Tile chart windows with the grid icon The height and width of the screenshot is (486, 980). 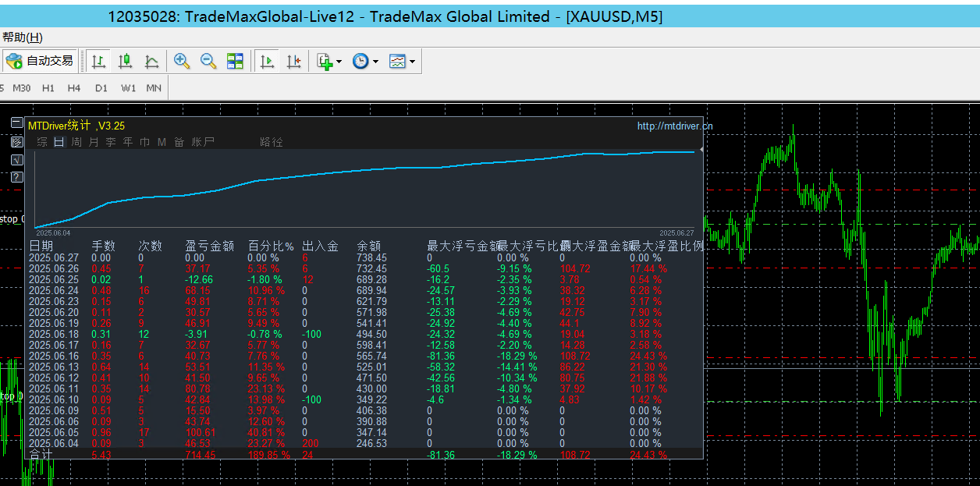click(235, 61)
